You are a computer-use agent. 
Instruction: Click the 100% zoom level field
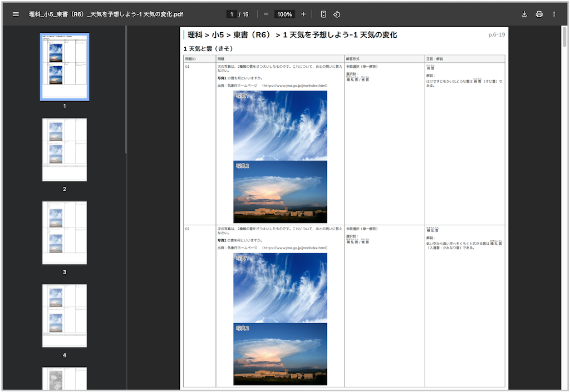[x=284, y=14]
